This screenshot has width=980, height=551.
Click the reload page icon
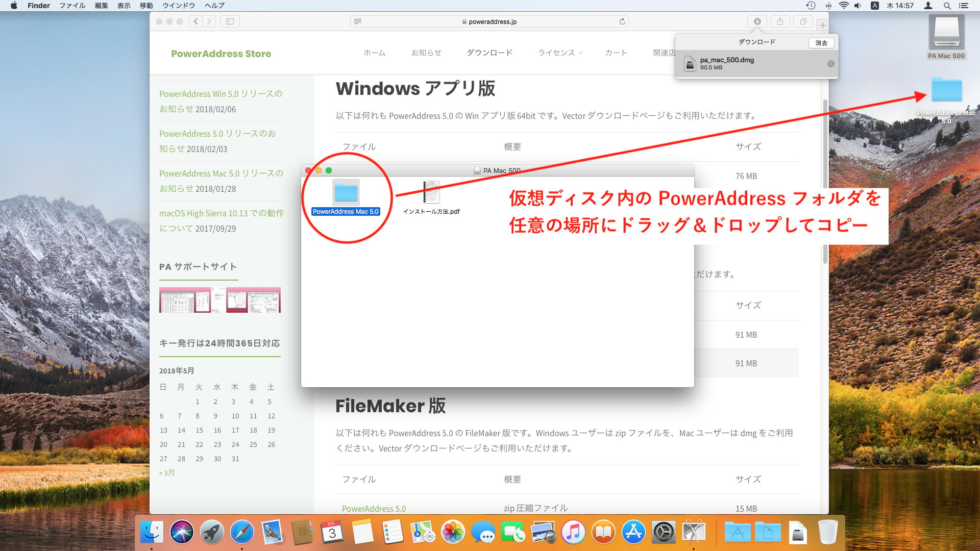click(x=622, y=21)
